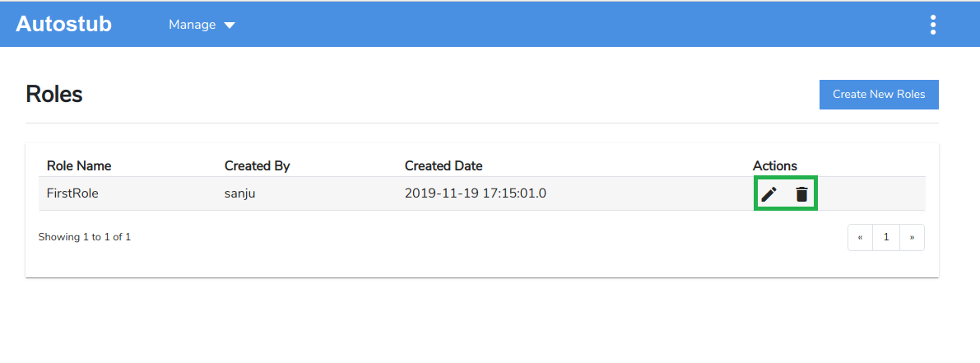This screenshot has height=363, width=980.
Task: Click the sanju creator cell
Action: [x=242, y=193]
